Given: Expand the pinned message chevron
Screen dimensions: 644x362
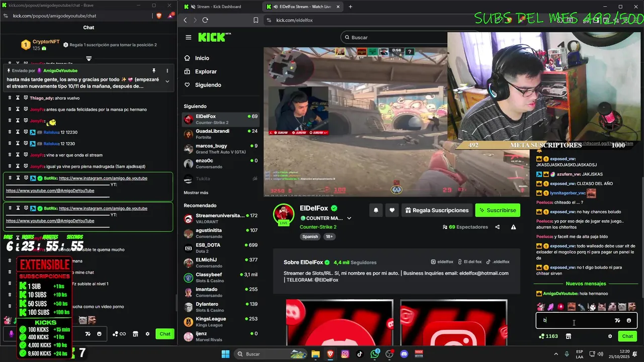Looking at the screenshot, I should (168, 81).
